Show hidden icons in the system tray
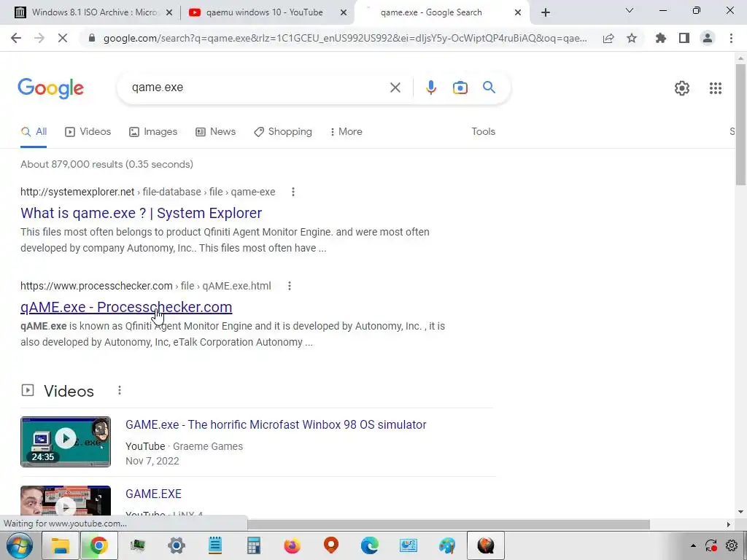Viewport: 747px width, 560px height. pos(693,545)
